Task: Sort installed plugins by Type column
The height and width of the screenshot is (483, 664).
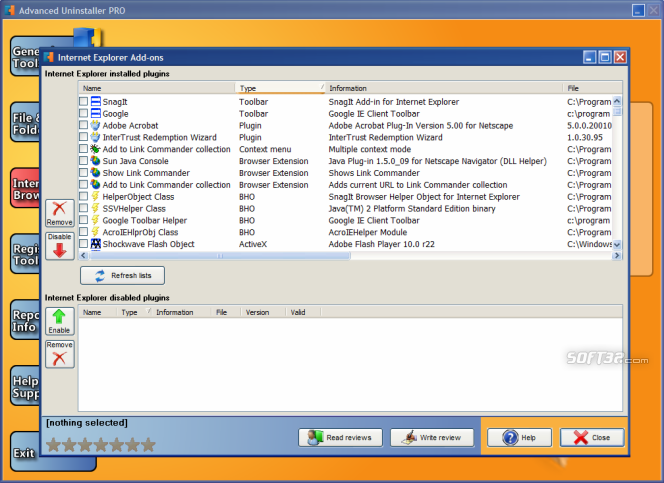Action: (x=279, y=88)
